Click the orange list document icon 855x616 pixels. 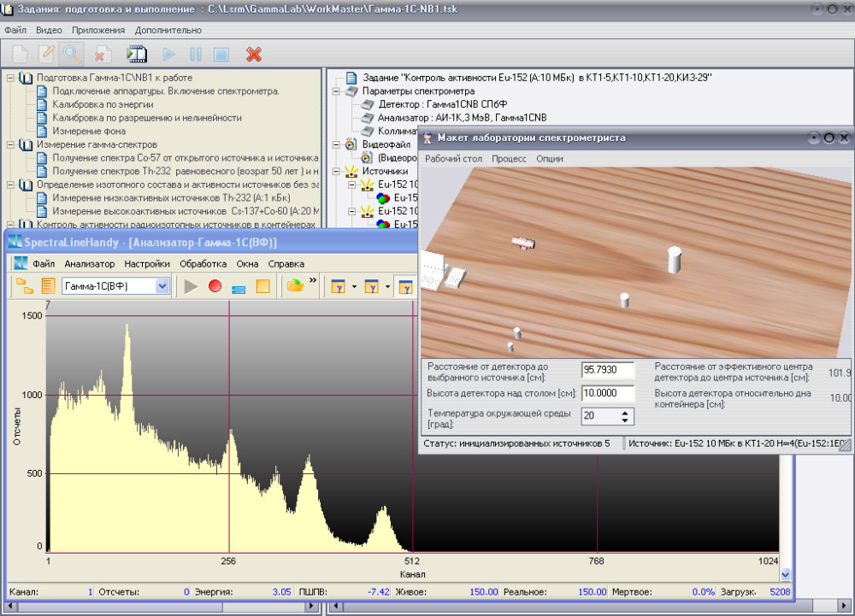click(x=48, y=286)
